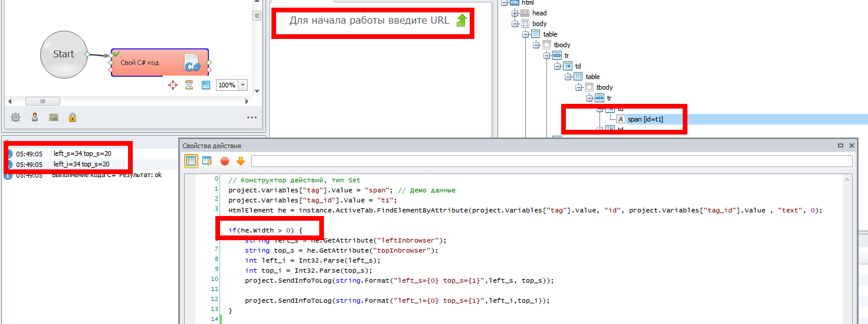Collapse the html node in DOM tree
This screenshot has height=324, width=868.
[504, 2]
